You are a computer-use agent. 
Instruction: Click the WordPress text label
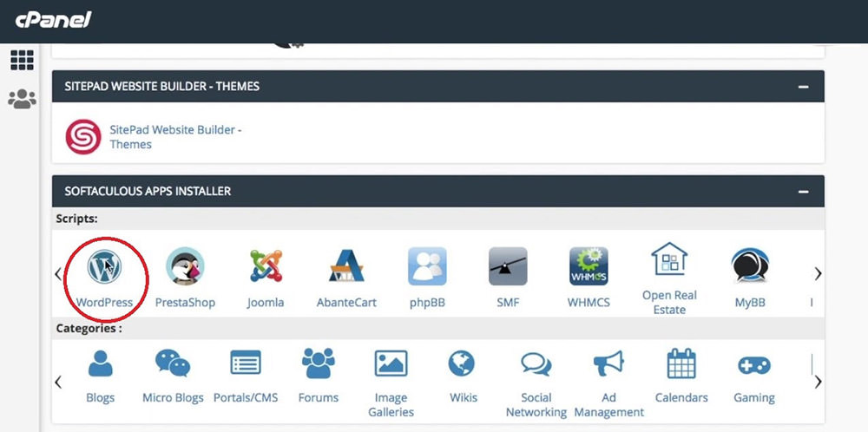point(104,303)
